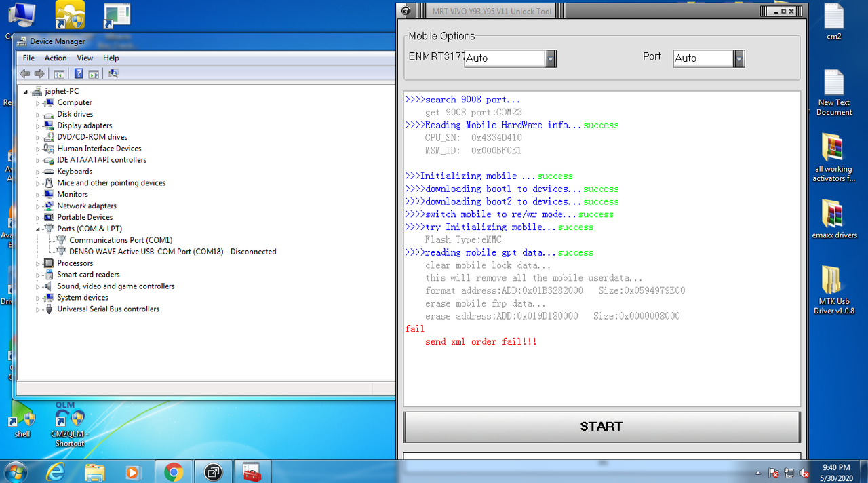868x483 pixels.
Task: Expand the Network adapters node
Action: click(x=38, y=206)
